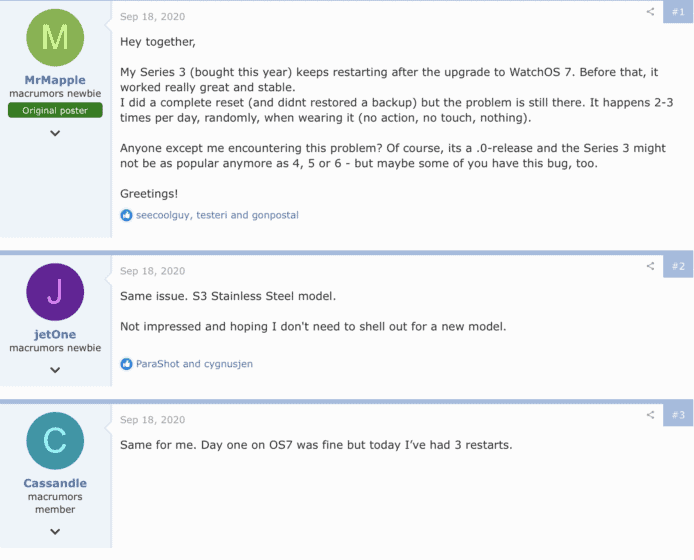The image size is (694, 560).
Task: Visit the Cassandle username profile link
Action: click(55, 483)
